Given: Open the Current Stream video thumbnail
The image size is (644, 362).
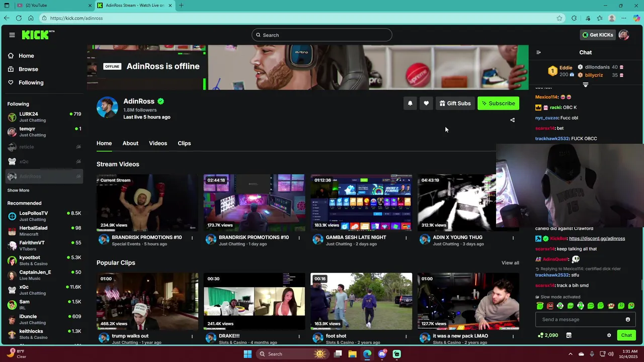Looking at the screenshot, I should coord(147,203).
